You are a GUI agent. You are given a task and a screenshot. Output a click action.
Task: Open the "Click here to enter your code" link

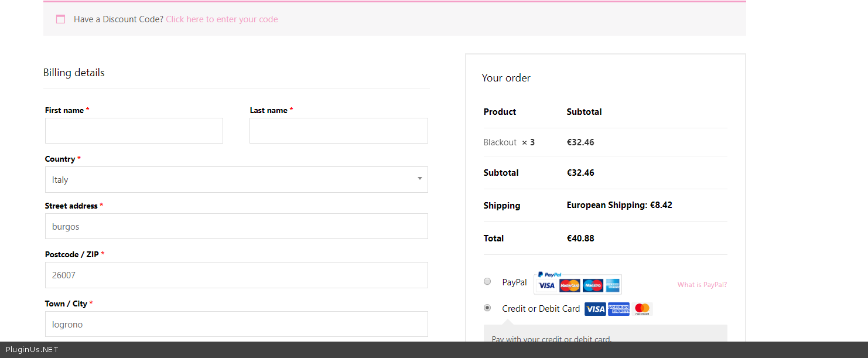pyautogui.click(x=221, y=19)
